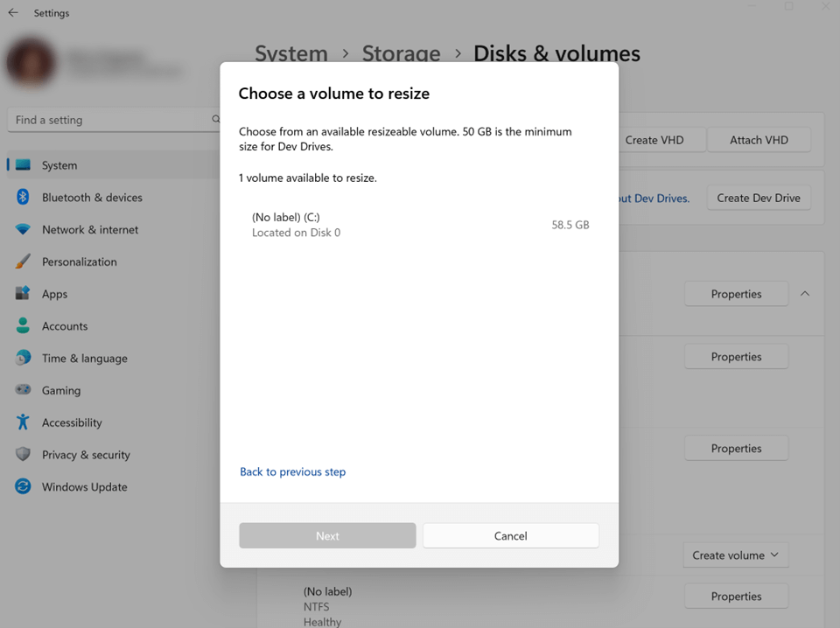This screenshot has height=628, width=840.
Task: Open Network & internet settings
Action: tap(90, 229)
